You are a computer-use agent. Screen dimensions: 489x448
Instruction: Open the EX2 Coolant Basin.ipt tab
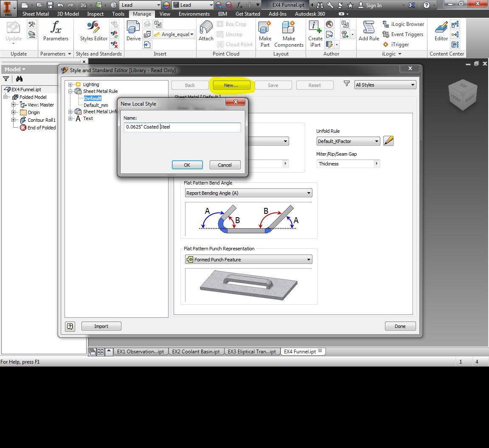point(196,351)
